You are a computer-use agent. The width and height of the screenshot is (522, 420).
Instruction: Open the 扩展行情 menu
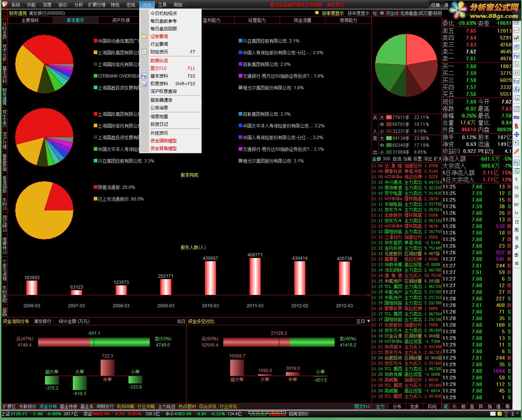tap(97, 5)
